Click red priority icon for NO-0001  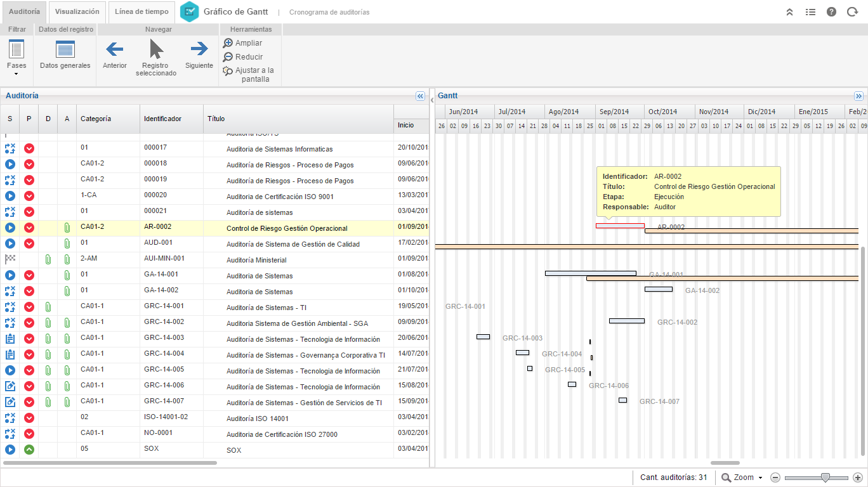click(x=29, y=434)
